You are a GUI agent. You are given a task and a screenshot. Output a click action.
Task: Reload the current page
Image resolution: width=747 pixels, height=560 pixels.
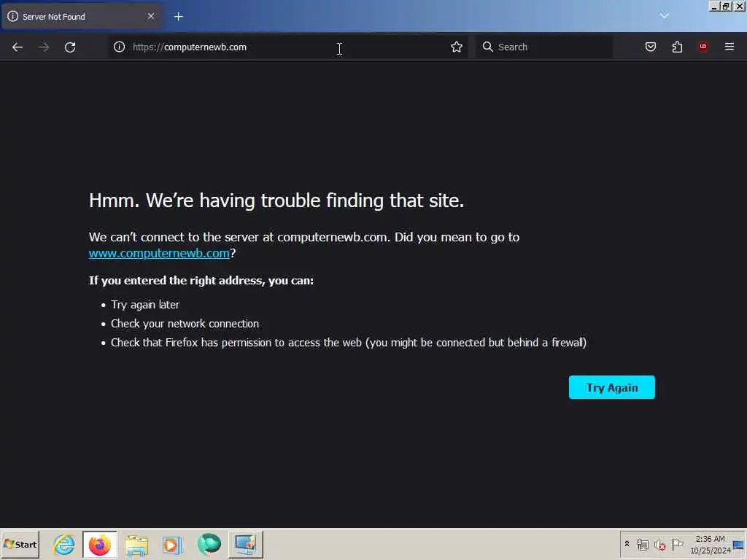point(70,47)
